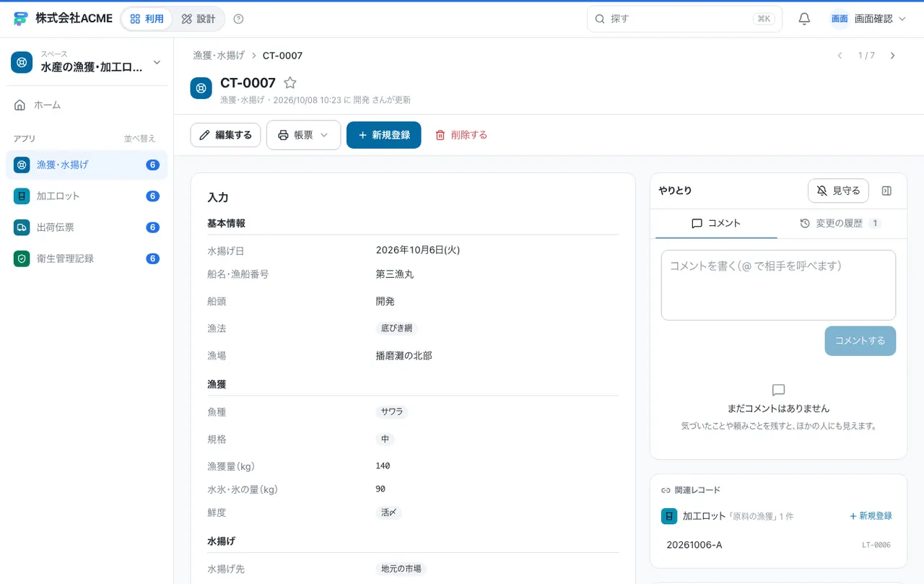Switch to 利用 mode
Image resolution: width=924 pixels, height=584 pixels.
coord(147,19)
